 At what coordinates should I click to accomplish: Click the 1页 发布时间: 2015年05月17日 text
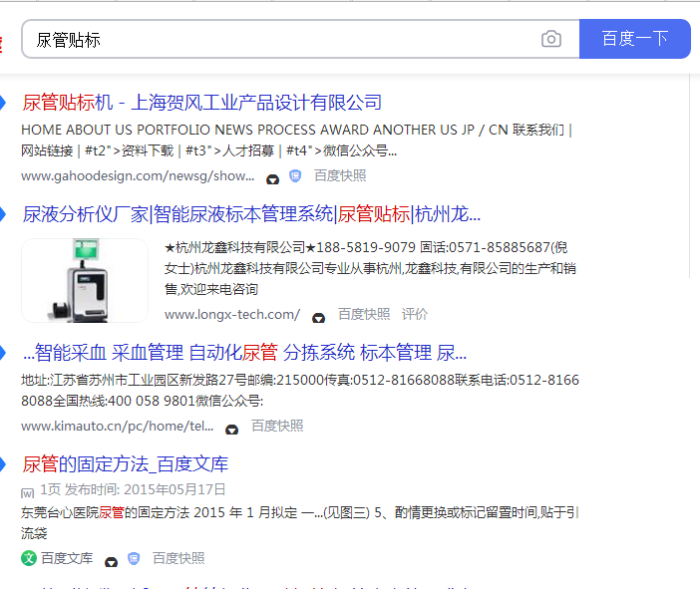[133, 489]
